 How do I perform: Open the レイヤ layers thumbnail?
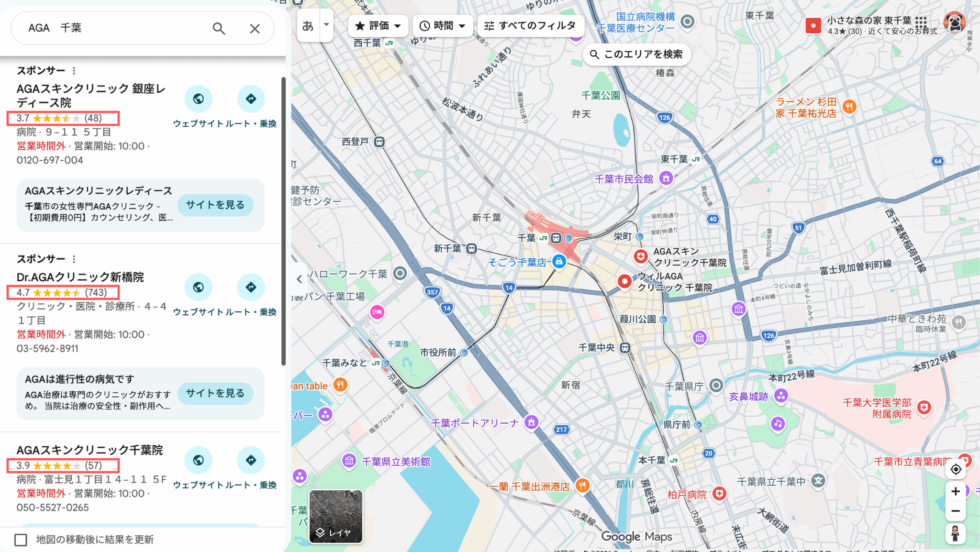[336, 517]
